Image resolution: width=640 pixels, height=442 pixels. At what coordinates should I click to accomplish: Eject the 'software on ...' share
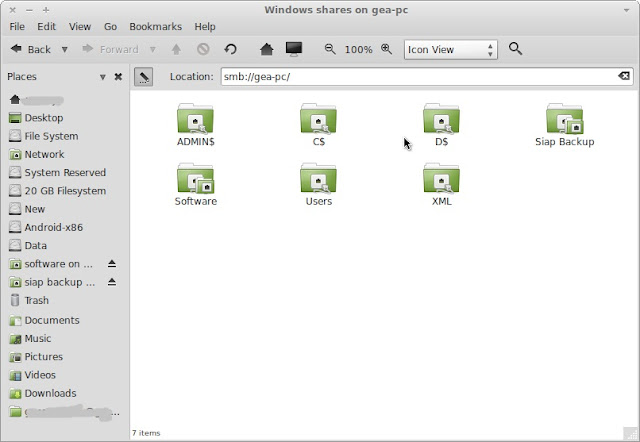point(112,264)
